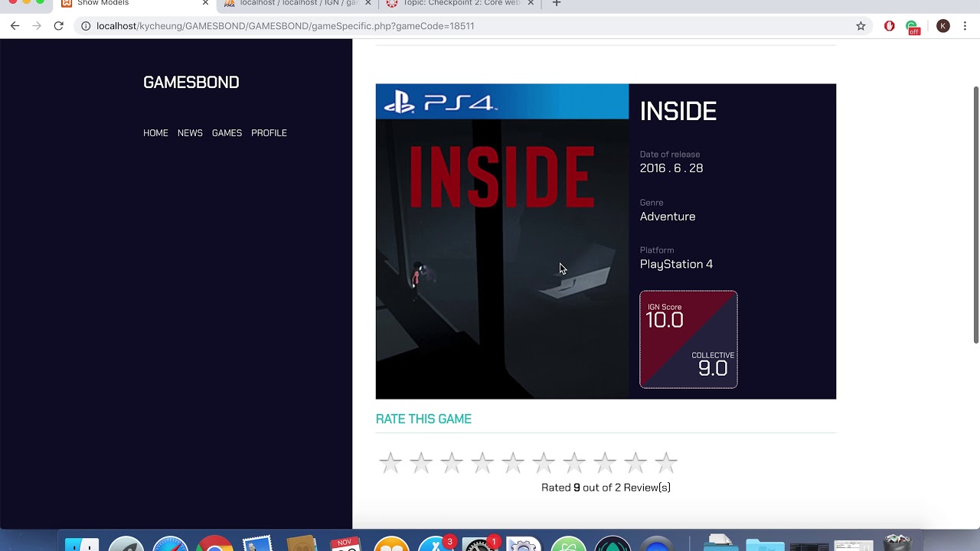Close the Show Models tab
This screenshot has width=980, height=551.
point(205,3)
